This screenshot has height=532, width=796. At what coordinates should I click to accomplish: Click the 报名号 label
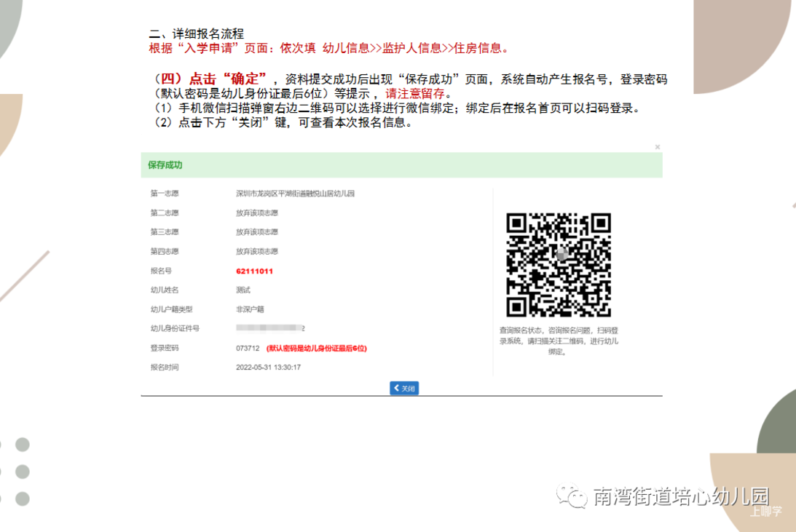pyautogui.click(x=161, y=271)
